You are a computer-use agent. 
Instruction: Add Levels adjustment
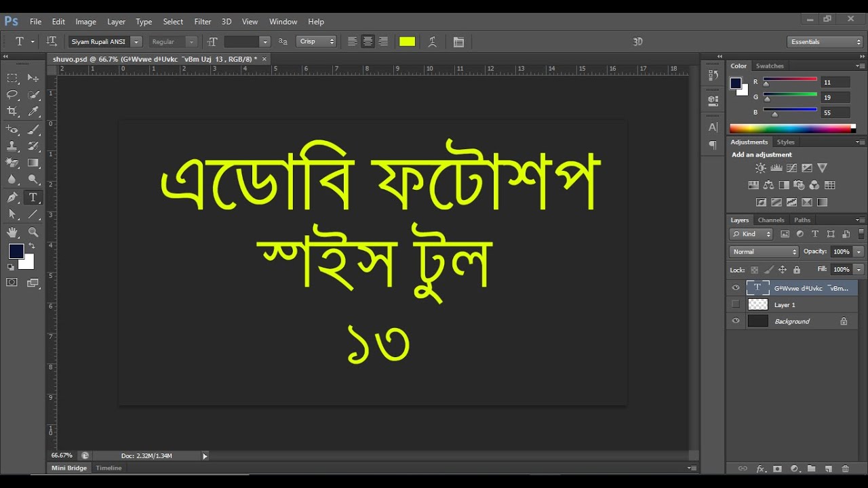pos(776,168)
